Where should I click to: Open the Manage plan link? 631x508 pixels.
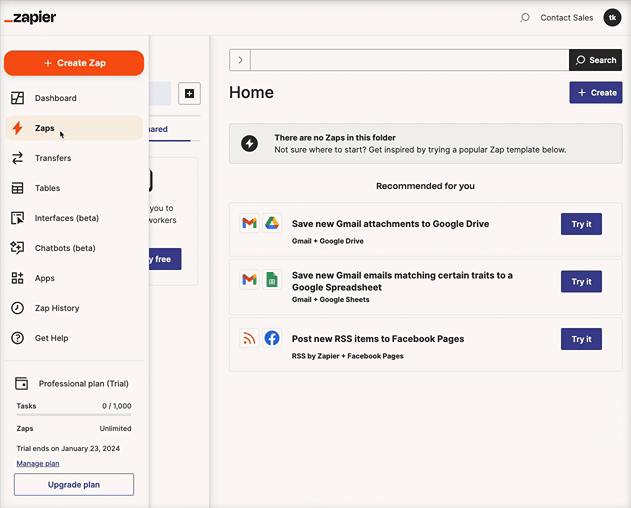(x=38, y=463)
